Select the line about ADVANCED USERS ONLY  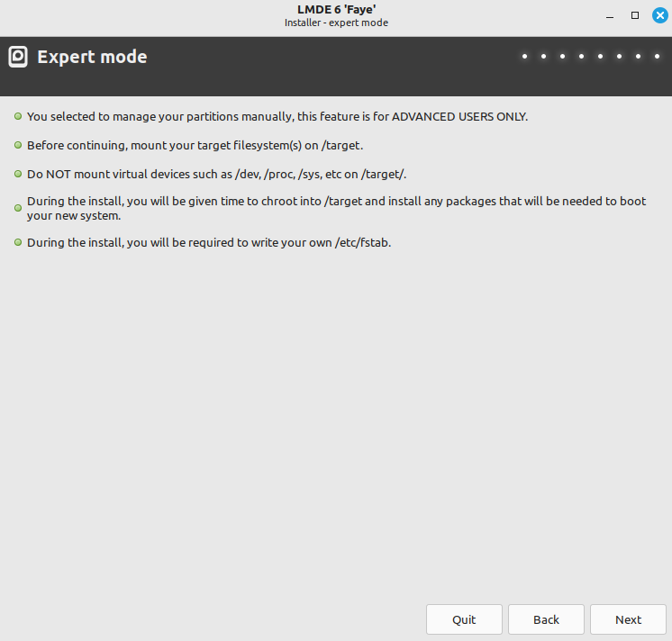[x=277, y=116]
